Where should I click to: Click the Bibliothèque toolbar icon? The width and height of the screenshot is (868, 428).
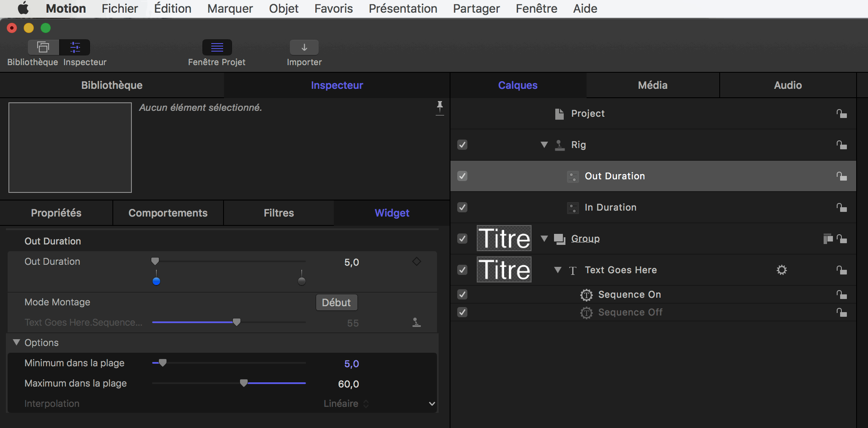43,47
